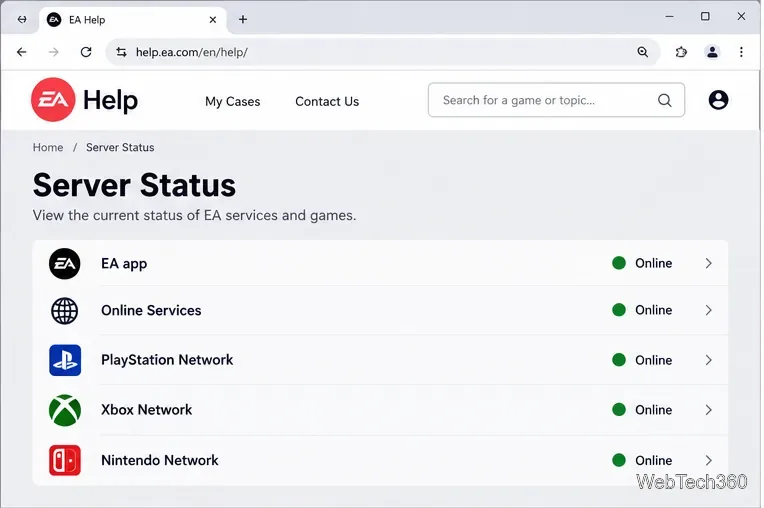Click the EA app black logo icon
The width and height of the screenshot is (764, 508).
coord(65,263)
